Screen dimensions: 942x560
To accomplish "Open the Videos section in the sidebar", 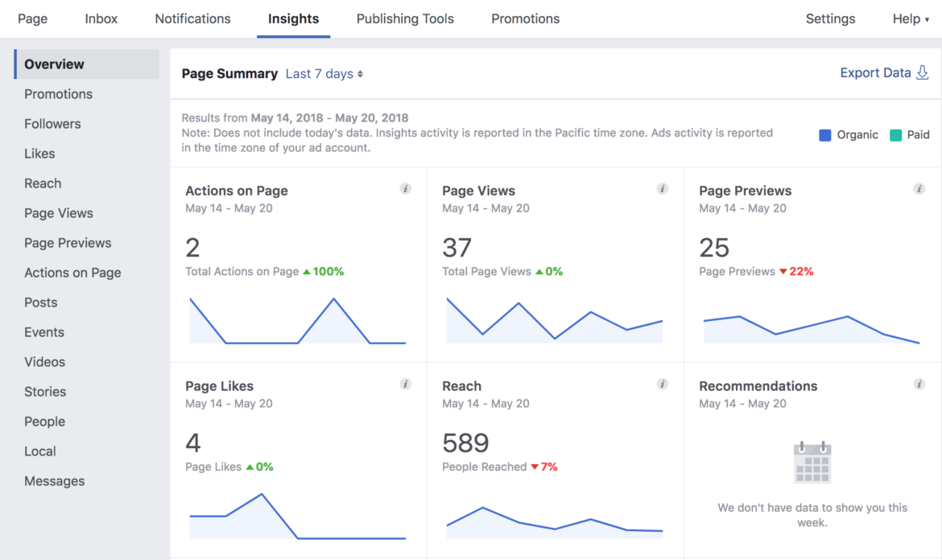I will [x=44, y=361].
